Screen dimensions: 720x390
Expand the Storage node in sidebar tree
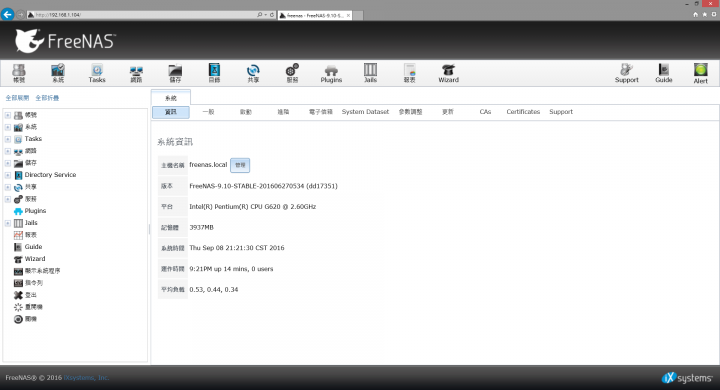8,163
